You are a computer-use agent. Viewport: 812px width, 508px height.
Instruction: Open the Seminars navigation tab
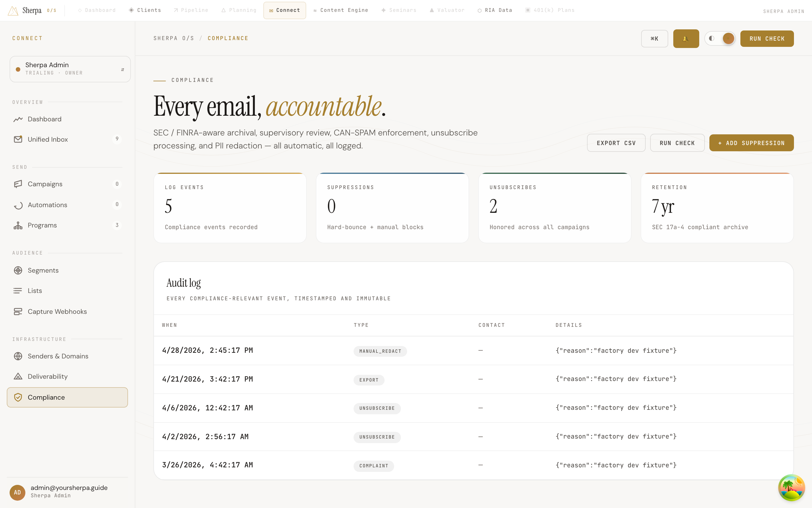(399, 10)
